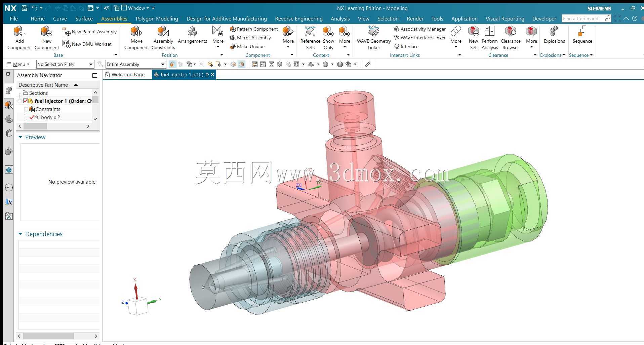Activate Show Only
644x345 pixels.
click(328, 38)
